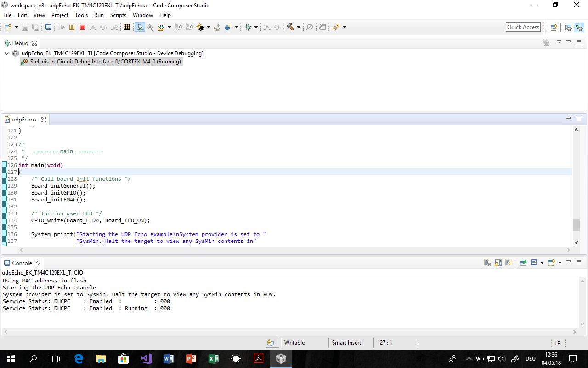Screen dimensions: 588x368
Task: Click the grid memory view toolbar icon
Action: tap(127, 28)
